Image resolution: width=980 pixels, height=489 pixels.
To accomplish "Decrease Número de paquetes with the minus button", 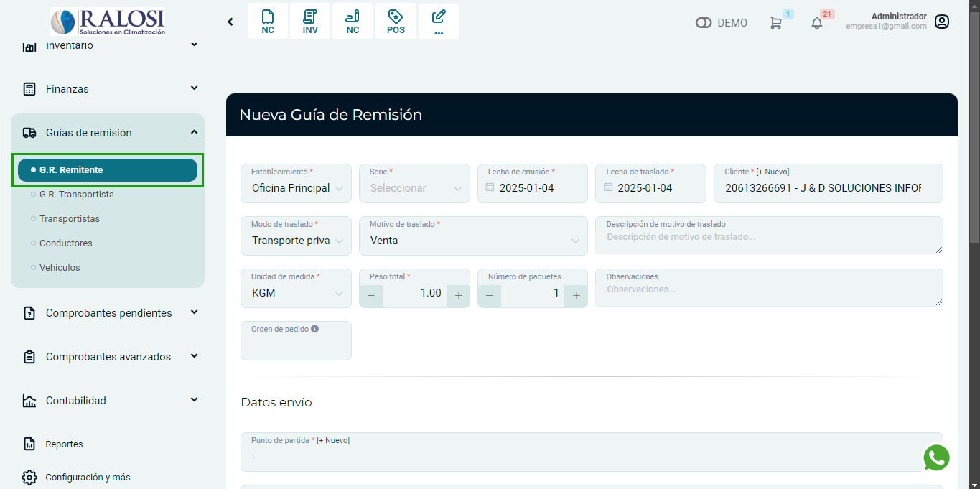I will pos(490,295).
